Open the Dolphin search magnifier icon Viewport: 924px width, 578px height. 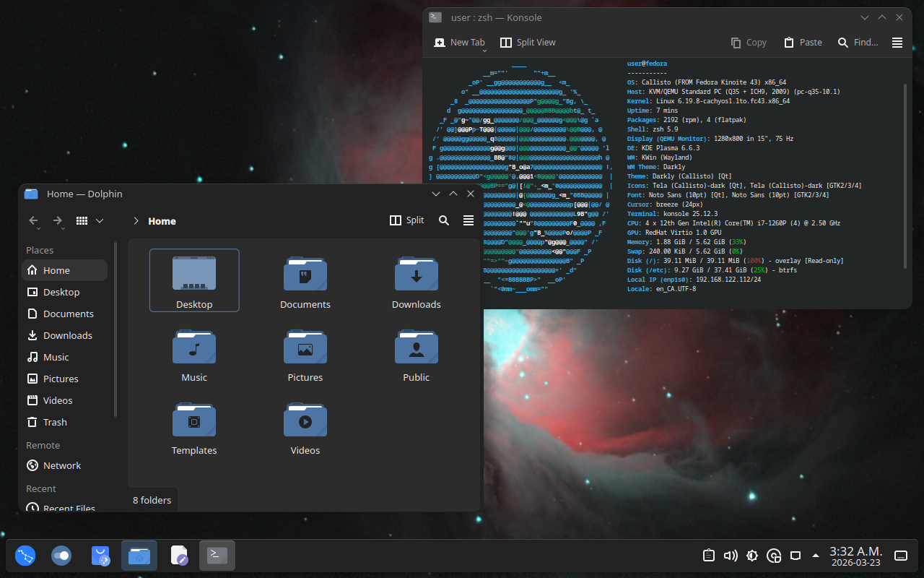[444, 220]
